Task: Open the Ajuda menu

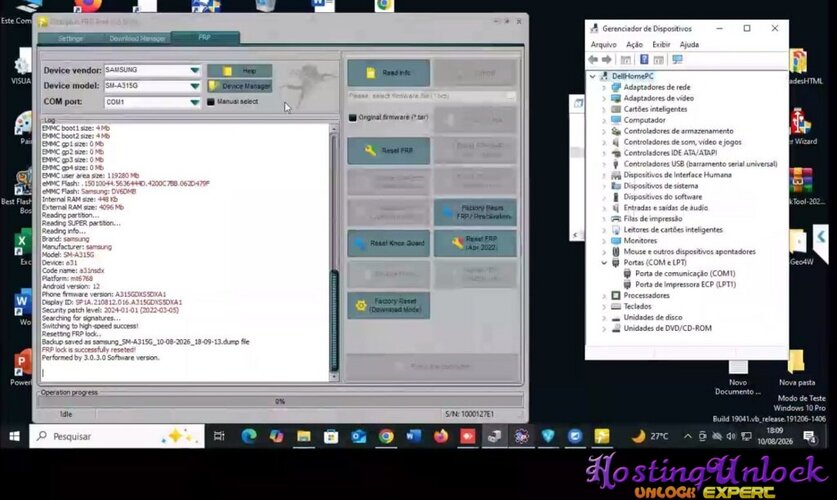Action: point(689,45)
